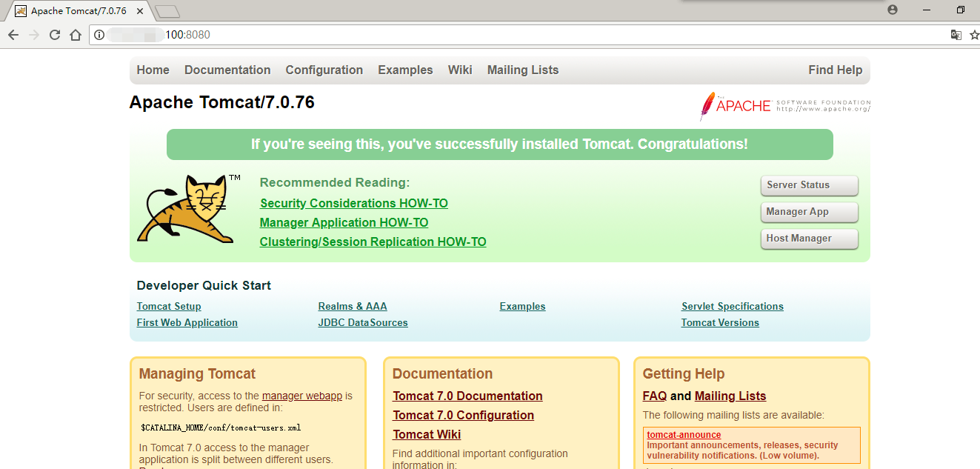Open the JDBC DataSources link
The height and width of the screenshot is (469, 980).
[x=363, y=323]
